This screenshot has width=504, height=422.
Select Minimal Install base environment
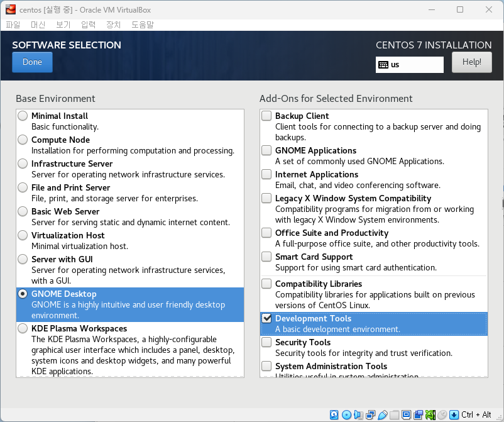23,116
